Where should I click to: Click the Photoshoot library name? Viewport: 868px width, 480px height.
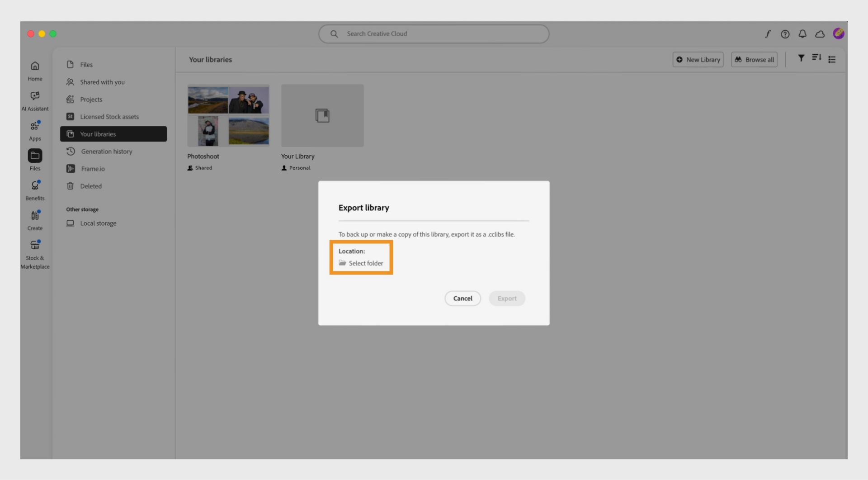203,156
